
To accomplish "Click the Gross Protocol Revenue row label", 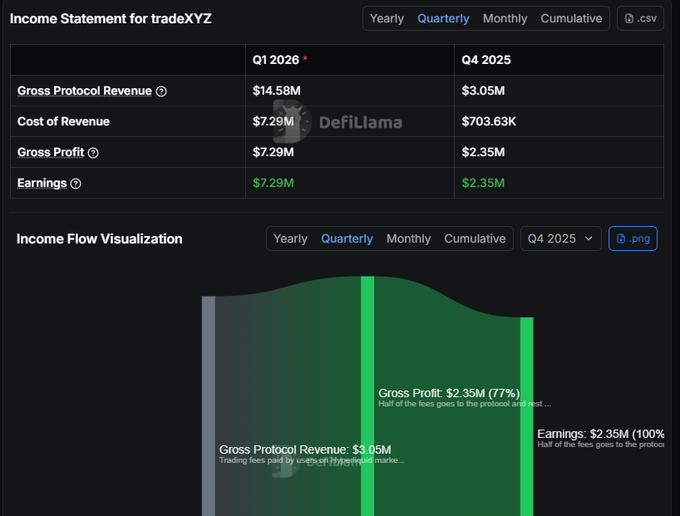I will tap(85, 91).
